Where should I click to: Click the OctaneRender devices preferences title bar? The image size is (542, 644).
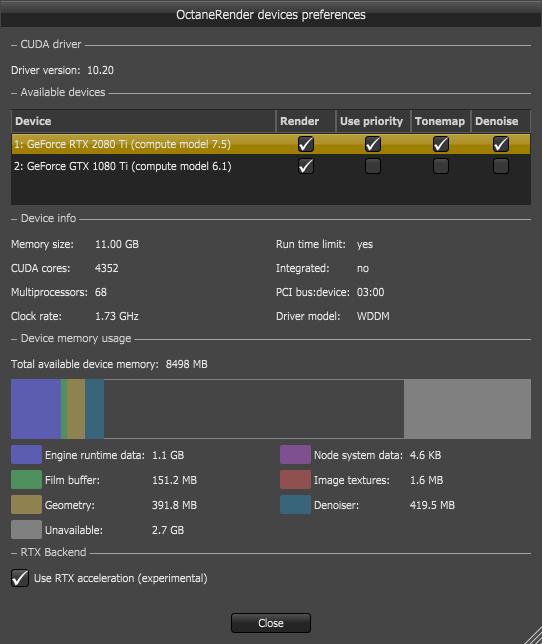pos(271,14)
